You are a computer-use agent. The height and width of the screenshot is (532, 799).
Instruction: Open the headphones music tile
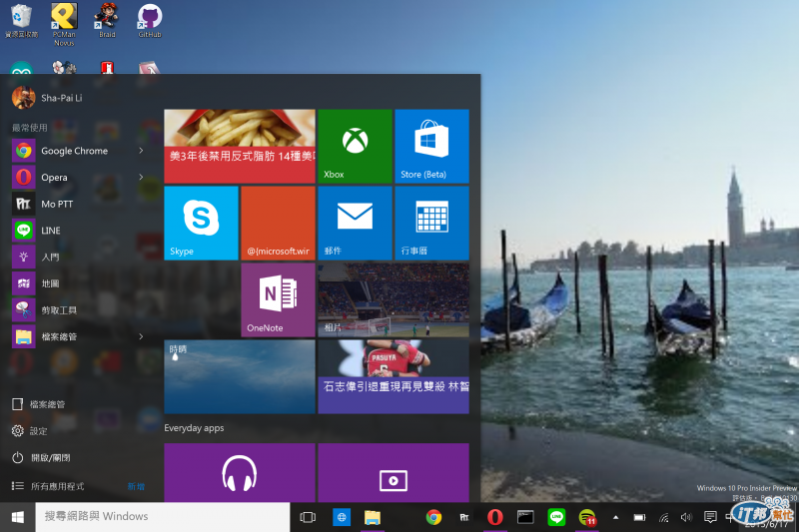tap(240, 473)
